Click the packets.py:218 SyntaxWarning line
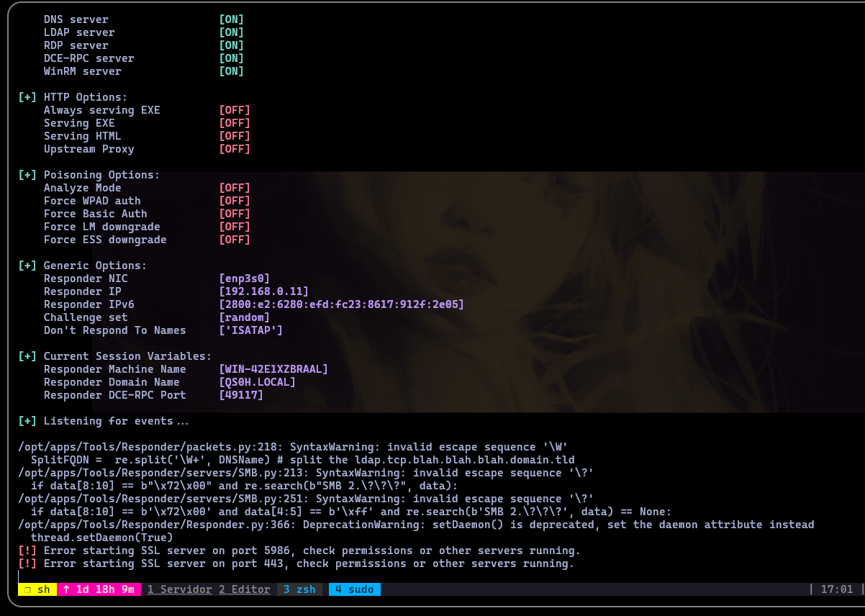The height and width of the screenshot is (616, 865). pyautogui.click(x=293, y=447)
